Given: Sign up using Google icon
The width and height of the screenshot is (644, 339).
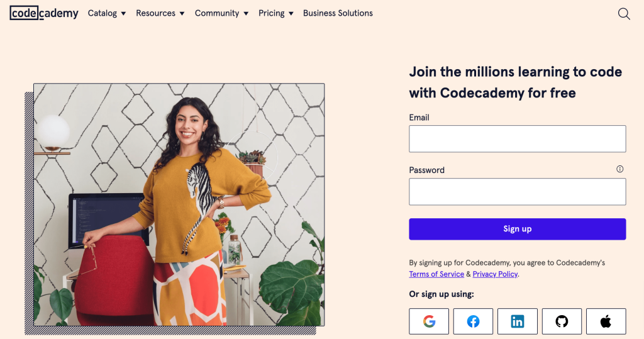Looking at the screenshot, I should (x=429, y=321).
